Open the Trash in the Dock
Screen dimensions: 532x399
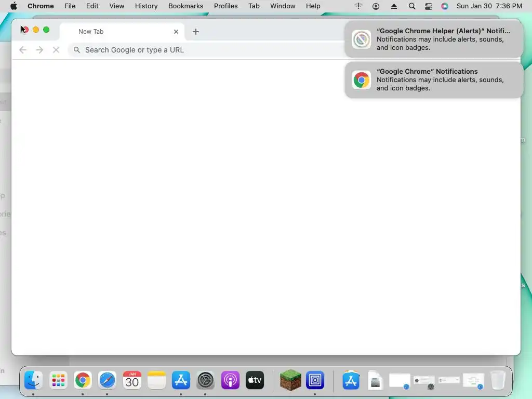click(x=498, y=380)
